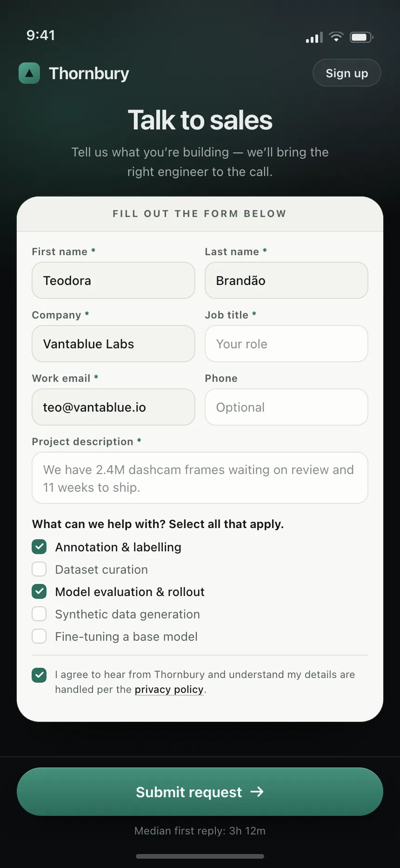Tap the battery indicator icon
400x868 pixels.
click(361, 37)
